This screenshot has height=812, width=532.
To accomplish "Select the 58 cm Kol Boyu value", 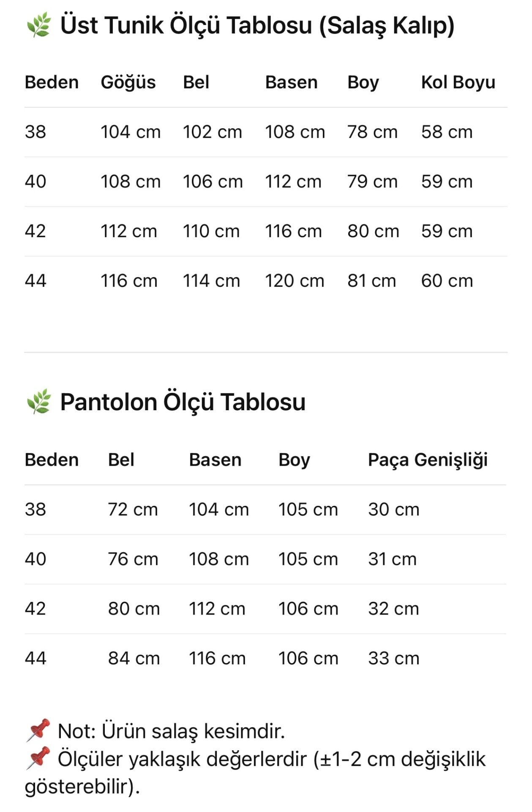I will point(447,132).
